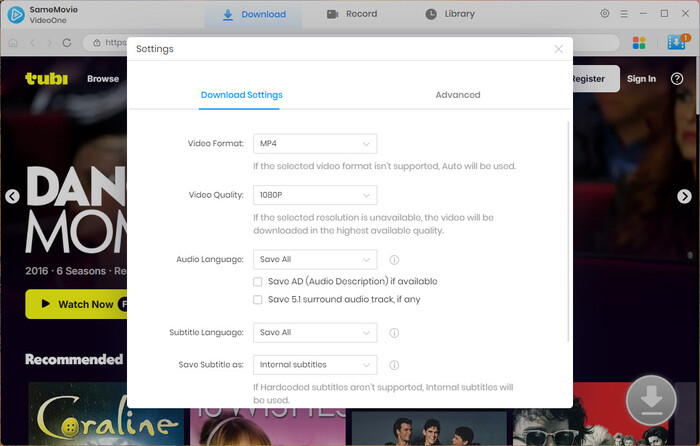The height and width of the screenshot is (446, 700).
Task: Click the Sign In link on Tubi
Action: (x=641, y=79)
